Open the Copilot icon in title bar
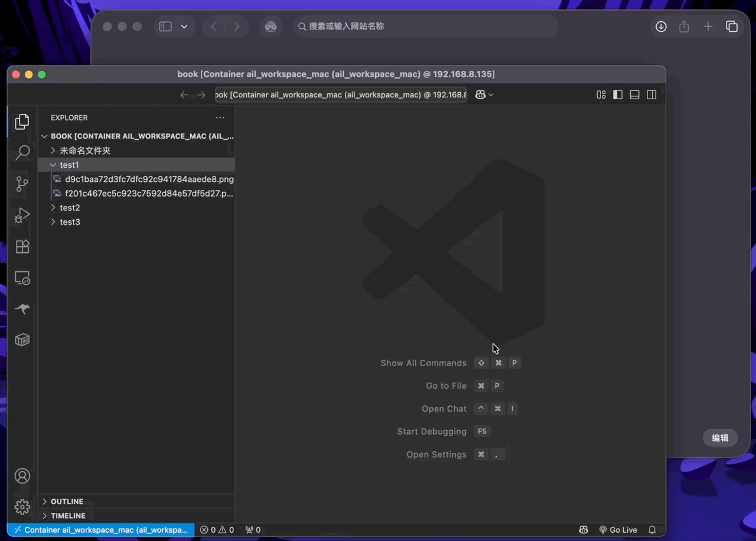756x541 pixels. [480, 94]
